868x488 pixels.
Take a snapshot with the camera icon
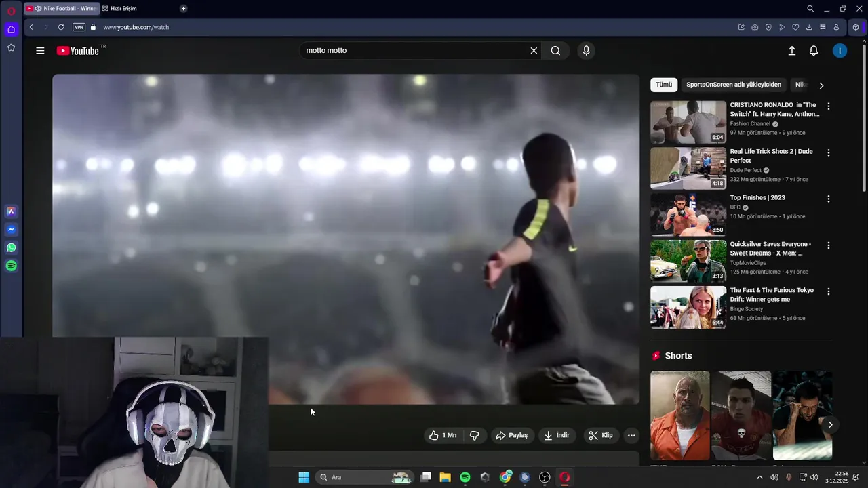pyautogui.click(x=755, y=27)
